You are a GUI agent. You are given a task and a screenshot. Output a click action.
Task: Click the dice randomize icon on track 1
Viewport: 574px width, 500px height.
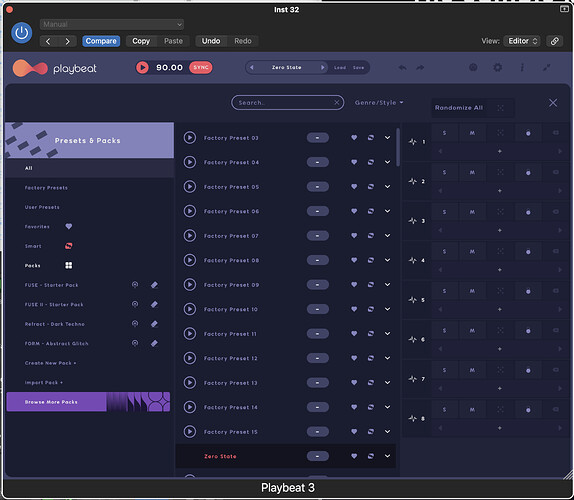[500, 133]
